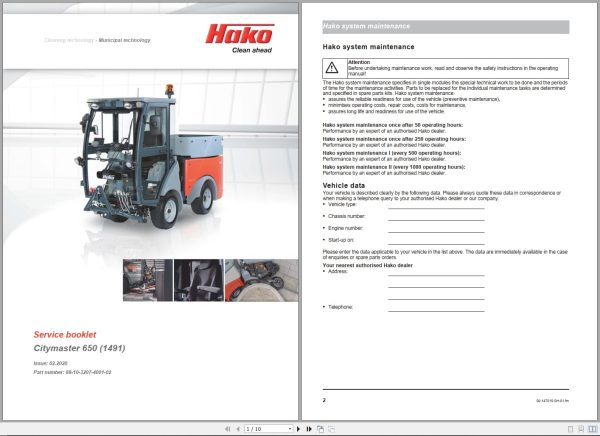Click the 'Start-up on' blank line
Screen dimensions: 600x436
[x=436, y=242]
